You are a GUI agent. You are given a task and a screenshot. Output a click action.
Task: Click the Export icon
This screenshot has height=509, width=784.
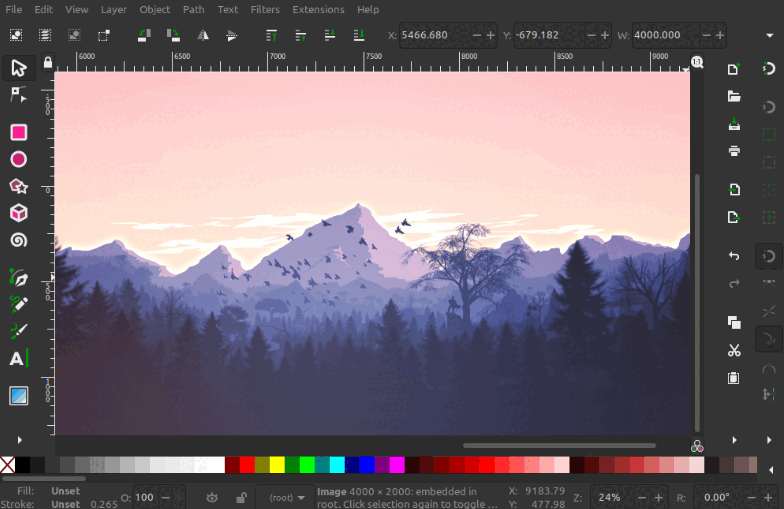pos(734,217)
